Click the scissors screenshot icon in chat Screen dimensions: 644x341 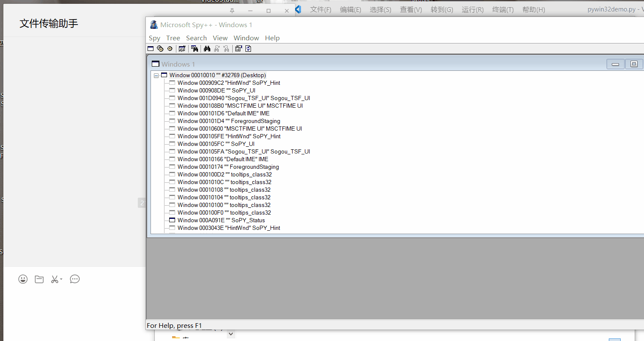[x=55, y=279]
